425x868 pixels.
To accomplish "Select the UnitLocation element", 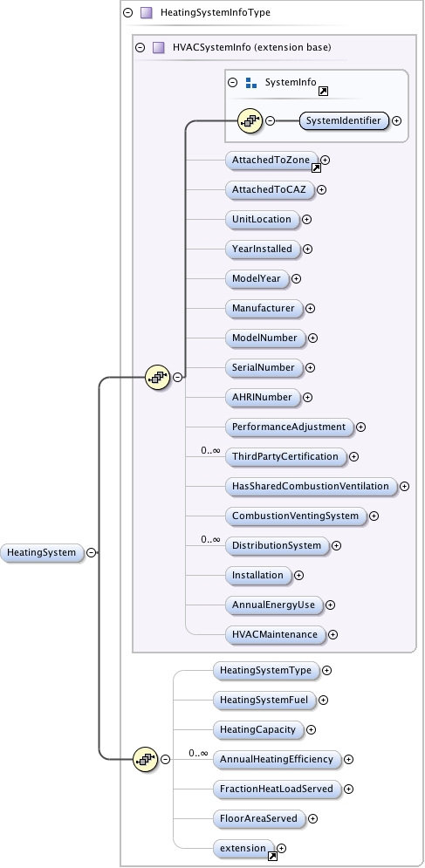I will click(x=262, y=219).
